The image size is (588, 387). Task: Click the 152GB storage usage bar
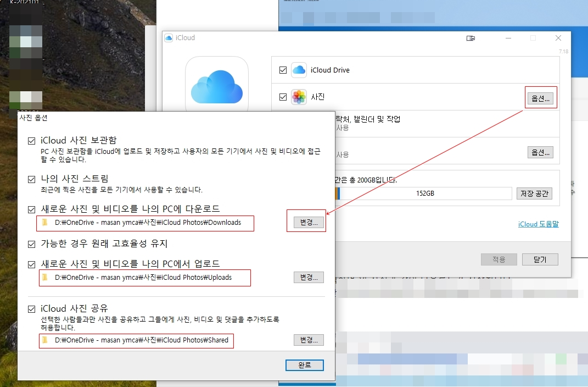click(423, 193)
